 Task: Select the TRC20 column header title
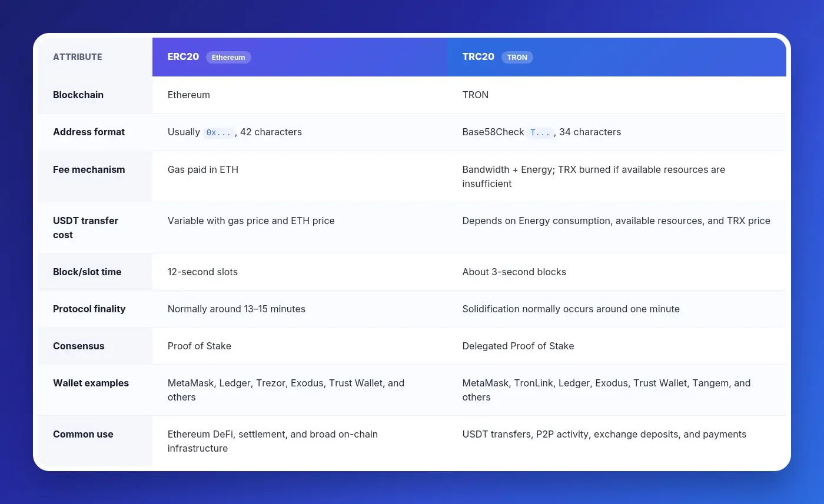479,57
